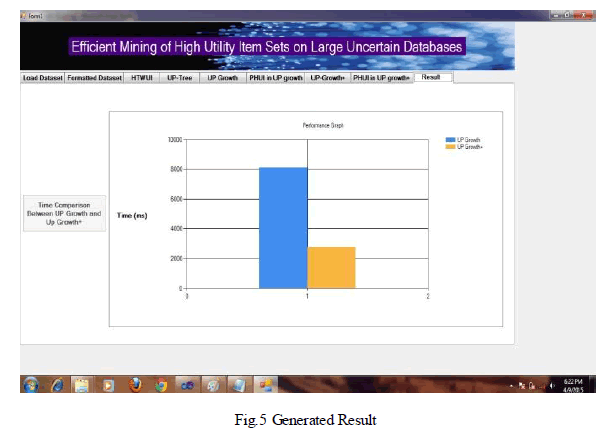Open the Formatted Dataset tab
Viewport: 601px width, 429px height.
click(95, 77)
